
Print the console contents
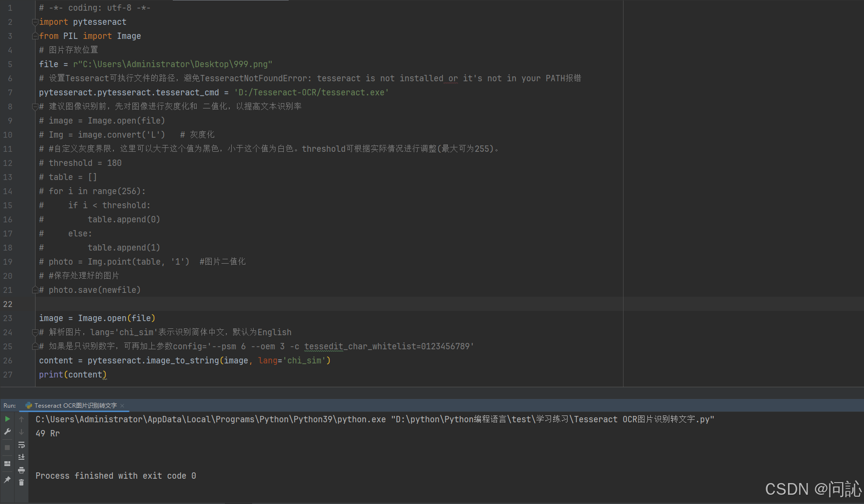click(x=21, y=470)
